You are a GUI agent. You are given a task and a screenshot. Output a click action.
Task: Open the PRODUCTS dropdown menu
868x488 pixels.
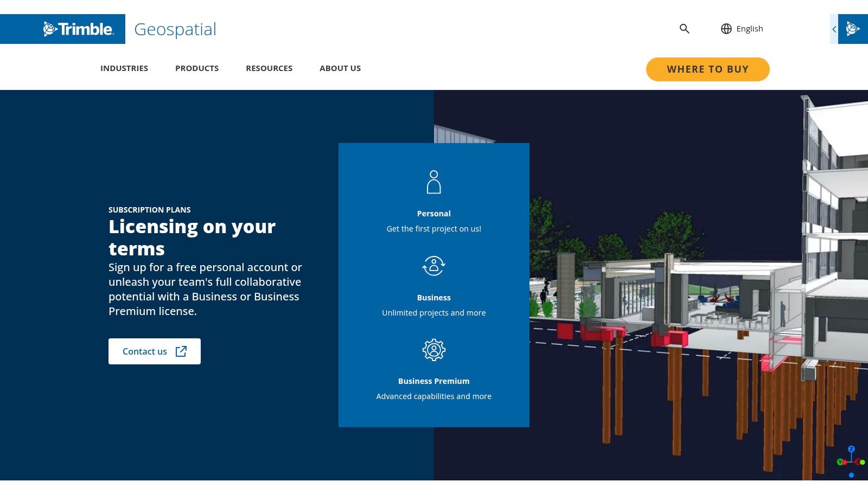coord(196,68)
